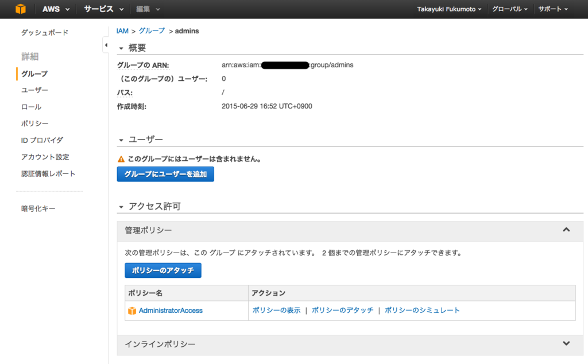The height and width of the screenshot is (364, 588).
Task: Click the IAM breadcrumb link
Action: (122, 31)
